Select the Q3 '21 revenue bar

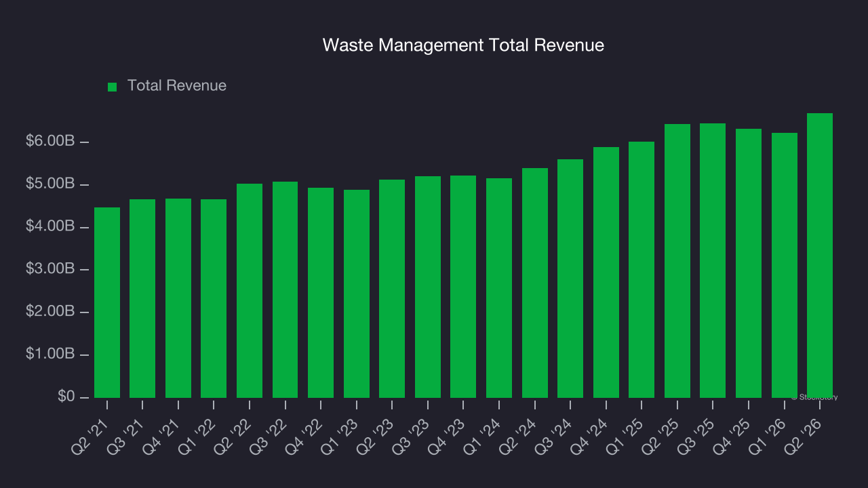[x=142, y=298]
